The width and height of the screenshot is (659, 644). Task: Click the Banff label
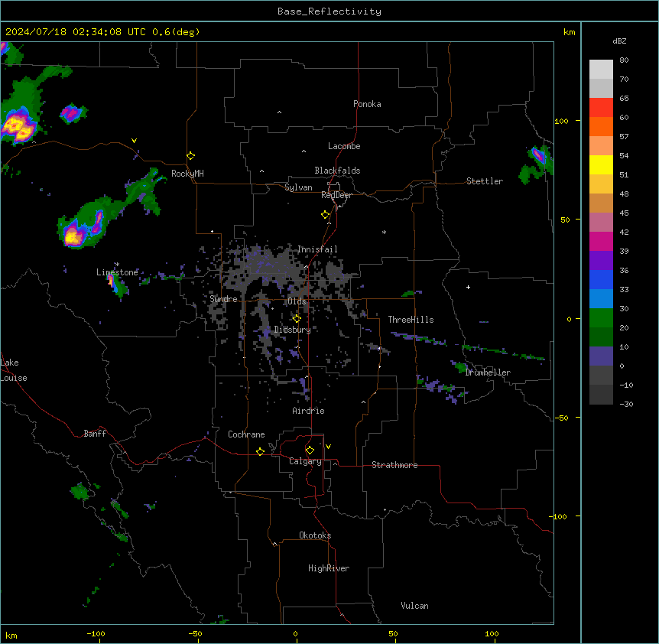pyautogui.click(x=95, y=434)
